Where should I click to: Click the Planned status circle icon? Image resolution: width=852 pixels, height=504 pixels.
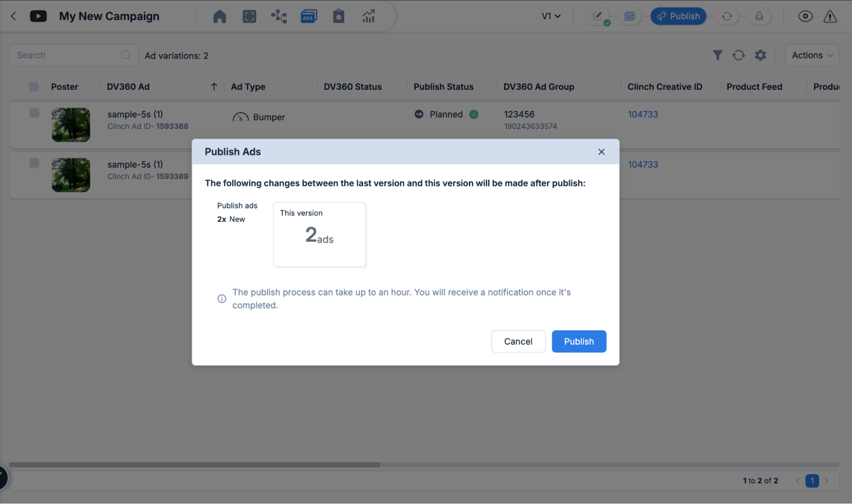(x=419, y=114)
